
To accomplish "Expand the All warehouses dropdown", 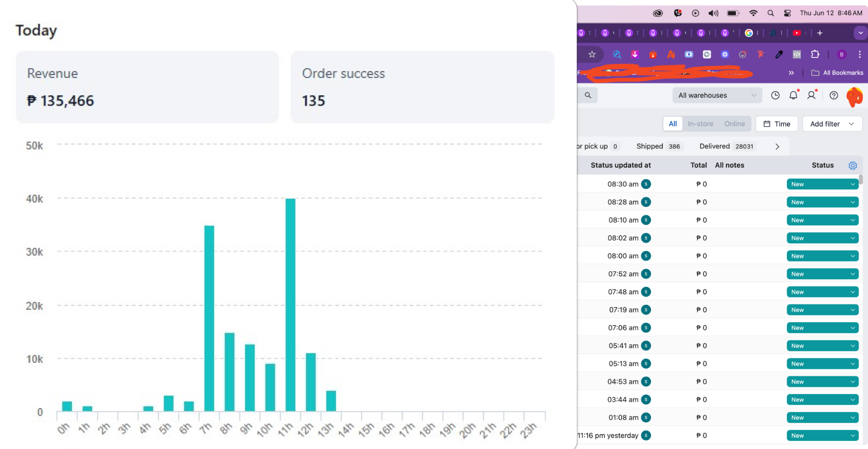I will coord(717,95).
